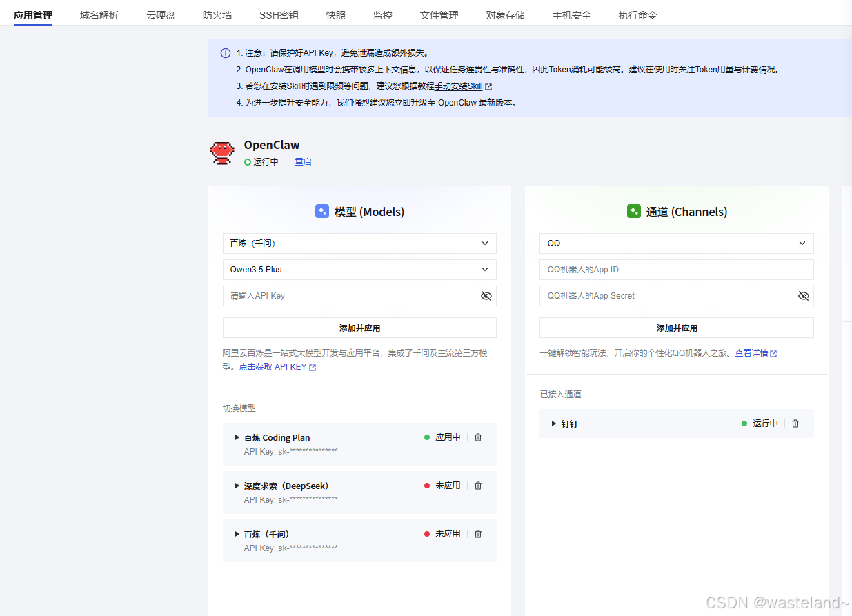Open the 手动安装Skill tutorial link
852x616 pixels.
(459, 87)
